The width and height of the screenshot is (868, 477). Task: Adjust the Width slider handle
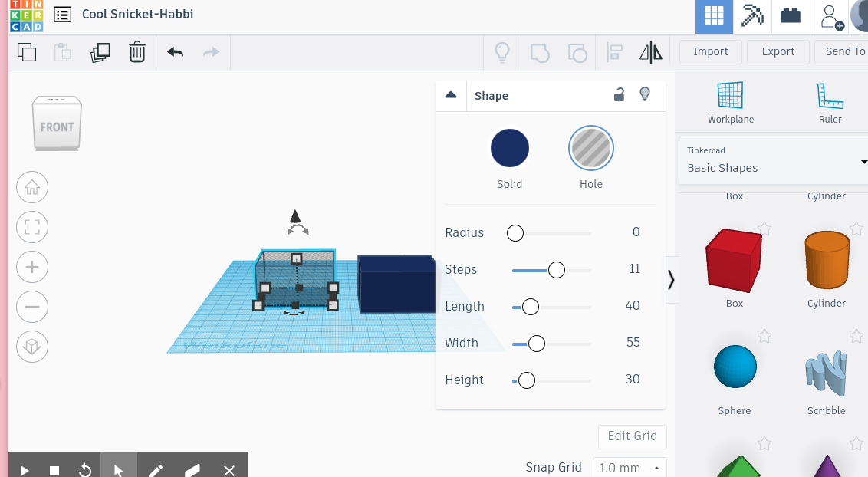point(537,344)
